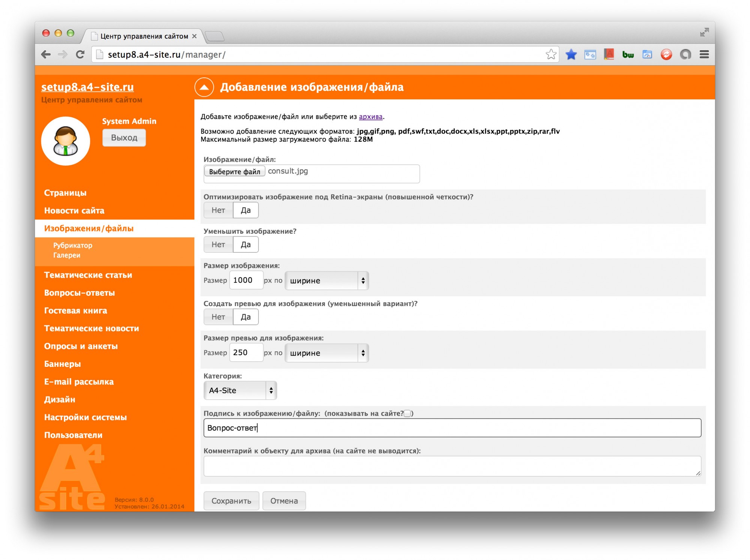The height and width of the screenshot is (560, 750).
Task: Bookmark page with the outline star icon
Action: [x=550, y=55]
